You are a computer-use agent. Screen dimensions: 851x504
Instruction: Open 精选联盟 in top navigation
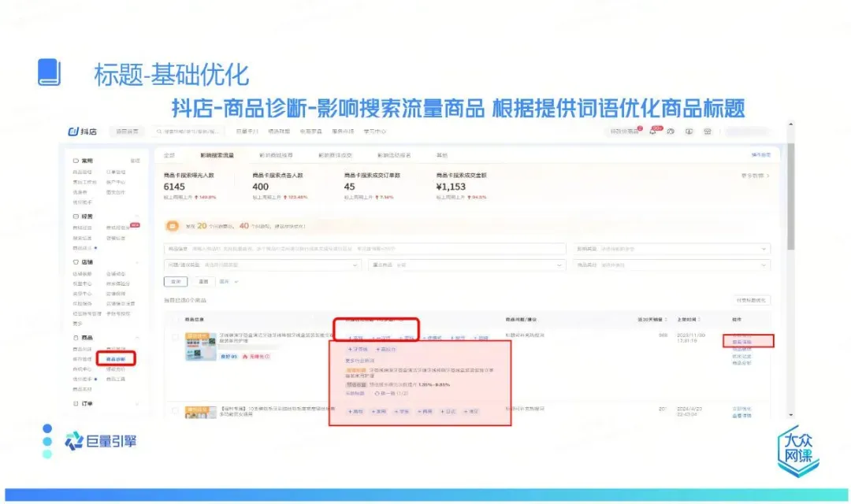tap(279, 132)
